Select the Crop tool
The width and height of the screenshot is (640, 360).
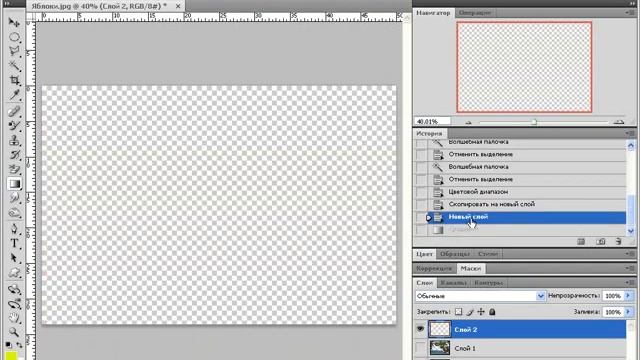click(x=14, y=80)
